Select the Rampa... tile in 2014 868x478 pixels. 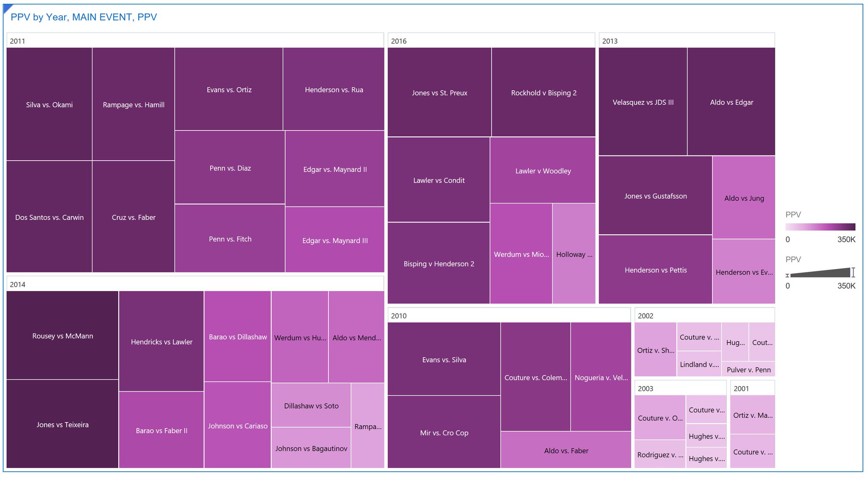click(x=368, y=426)
